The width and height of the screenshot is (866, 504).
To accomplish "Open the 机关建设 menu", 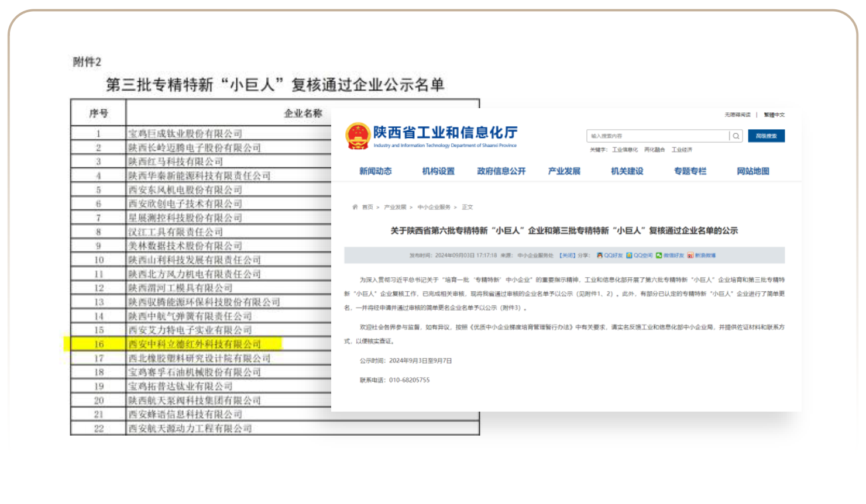I will click(627, 171).
